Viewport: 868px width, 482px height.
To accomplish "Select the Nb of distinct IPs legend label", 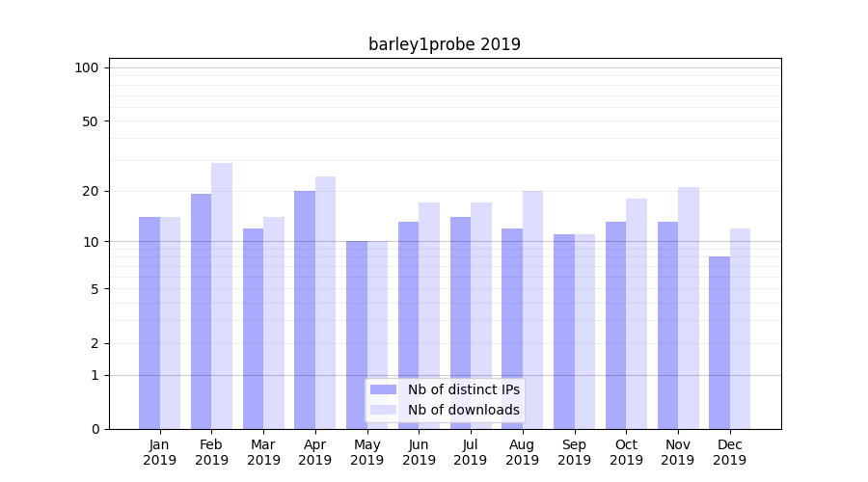I will click(463, 389).
